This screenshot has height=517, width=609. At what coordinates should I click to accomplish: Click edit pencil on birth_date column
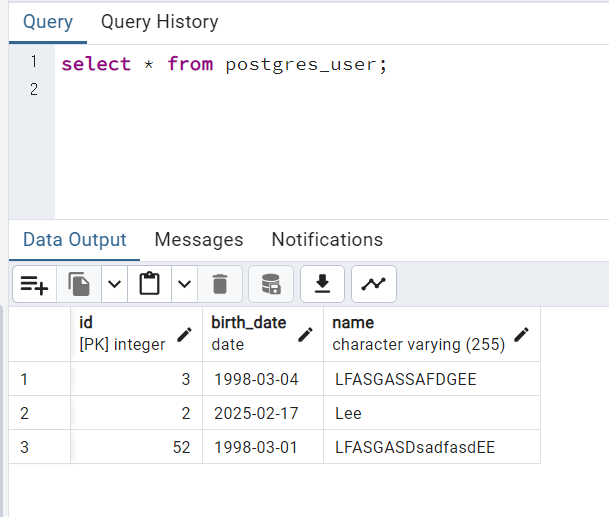tap(306, 334)
